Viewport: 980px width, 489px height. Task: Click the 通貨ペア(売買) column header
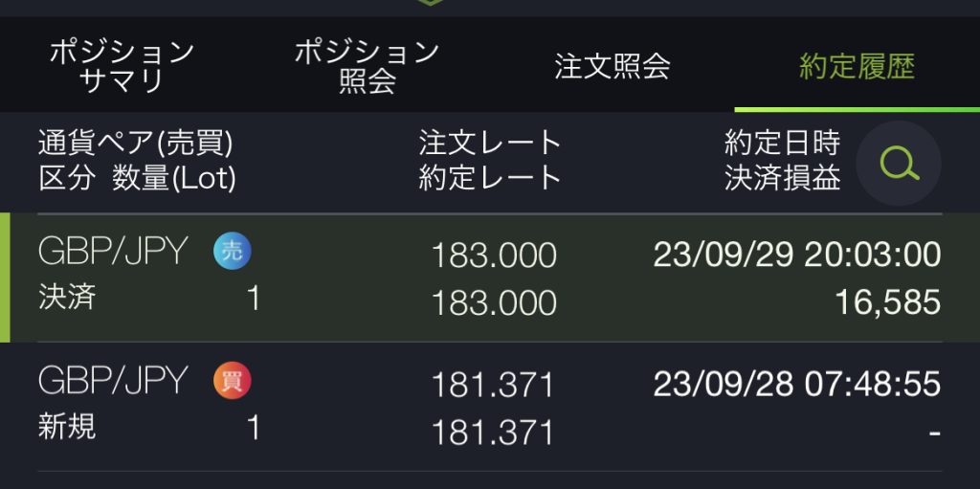136,144
